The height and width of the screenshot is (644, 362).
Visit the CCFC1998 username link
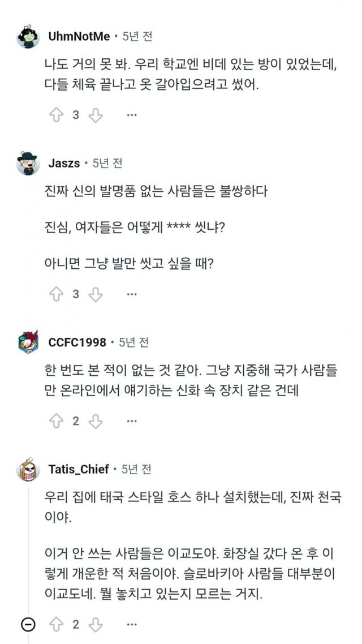pyautogui.click(x=77, y=342)
